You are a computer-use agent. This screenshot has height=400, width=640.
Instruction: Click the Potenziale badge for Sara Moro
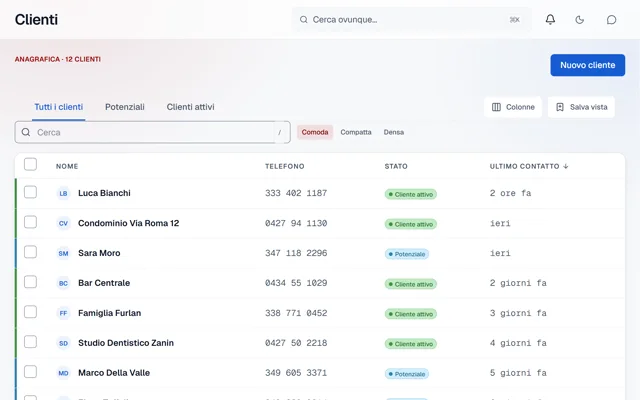click(x=407, y=254)
